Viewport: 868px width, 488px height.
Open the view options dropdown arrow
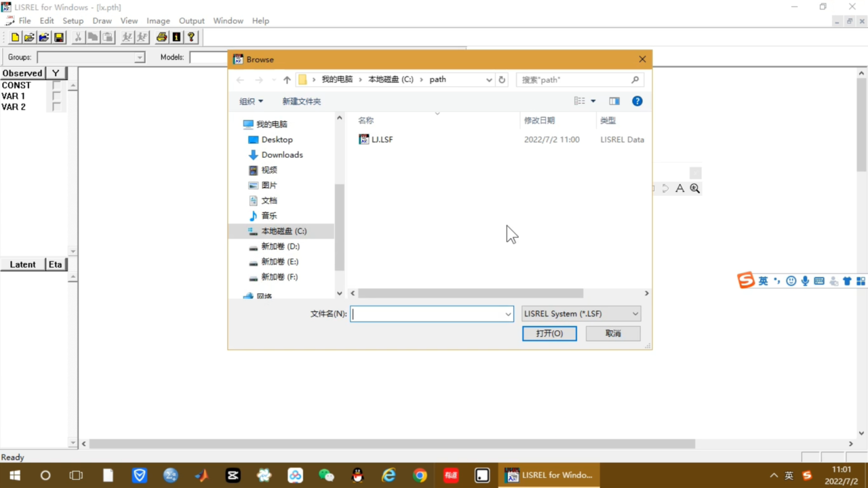[x=593, y=101]
